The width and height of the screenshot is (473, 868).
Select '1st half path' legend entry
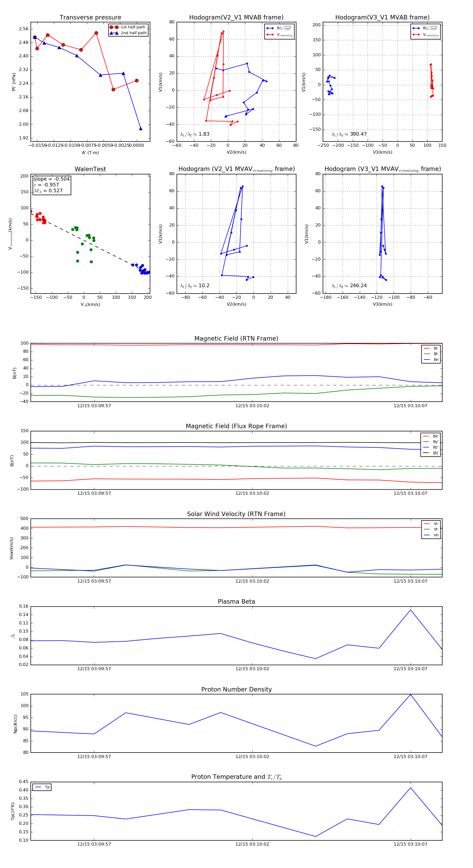(x=128, y=27)
